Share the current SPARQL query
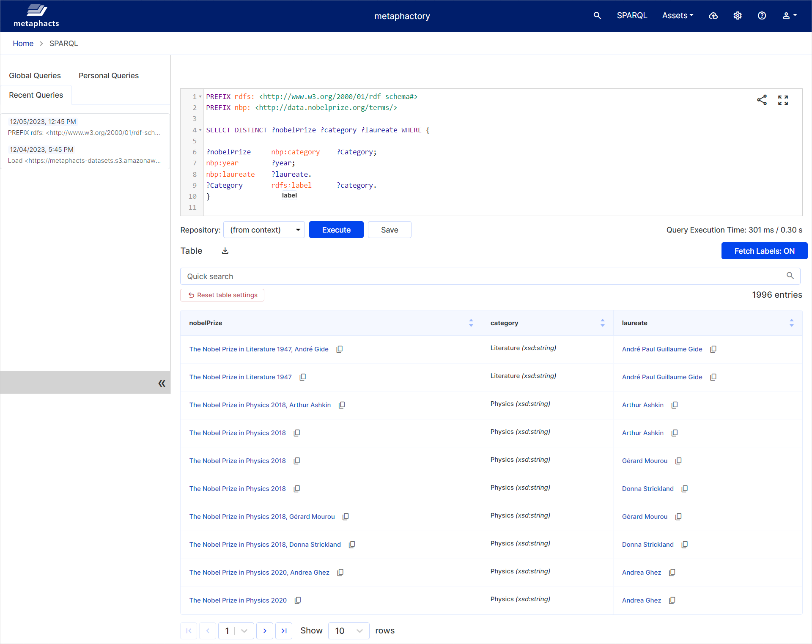The width and height of the screenshot is (812, 644). (x=762, y=100)
